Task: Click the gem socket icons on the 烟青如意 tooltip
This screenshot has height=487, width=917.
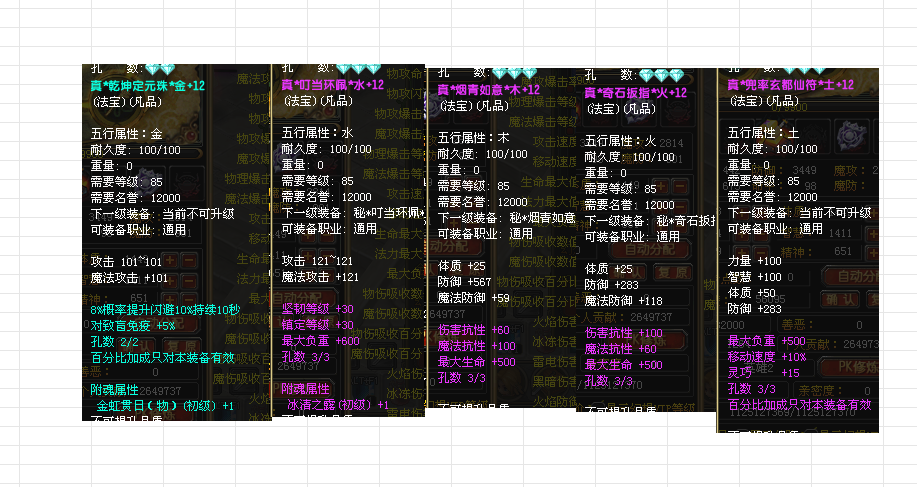Action: click(x=514, y=73)
